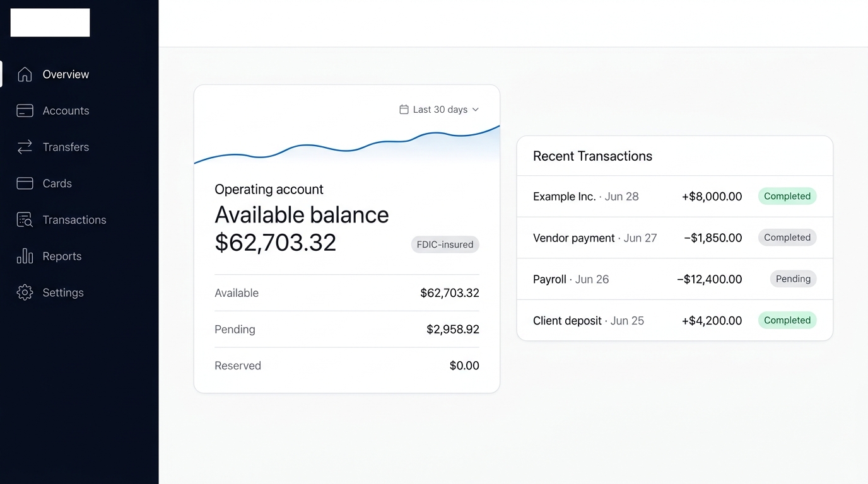Click the Pending label in balance card
The width and height of the screenshot is (868, 484).
coord(235,330)
